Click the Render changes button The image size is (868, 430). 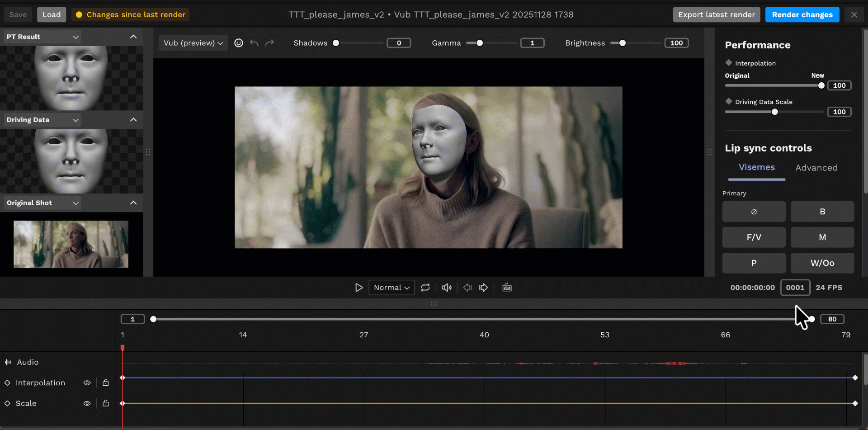coord(802,14)
